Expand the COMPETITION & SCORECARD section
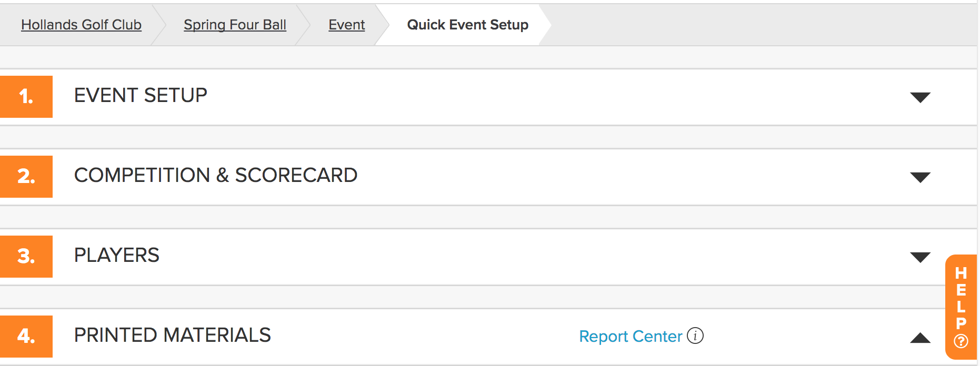 tap(921, 177)
